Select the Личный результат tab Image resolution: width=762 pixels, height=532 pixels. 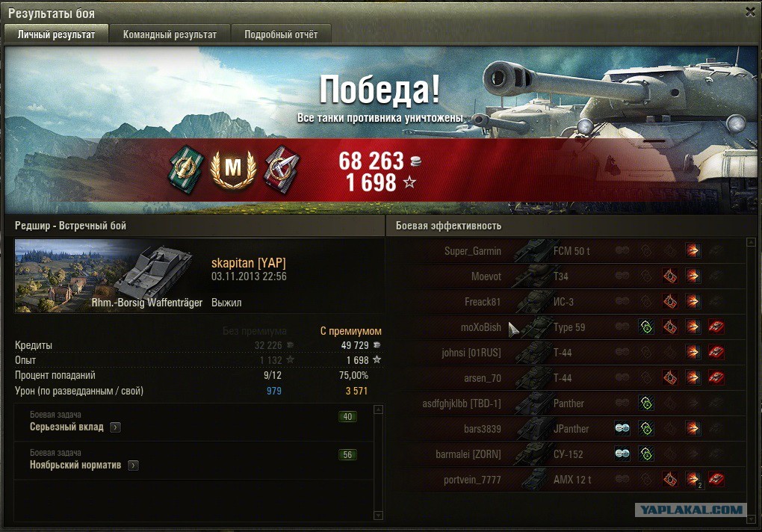click(x=56, y=34)
